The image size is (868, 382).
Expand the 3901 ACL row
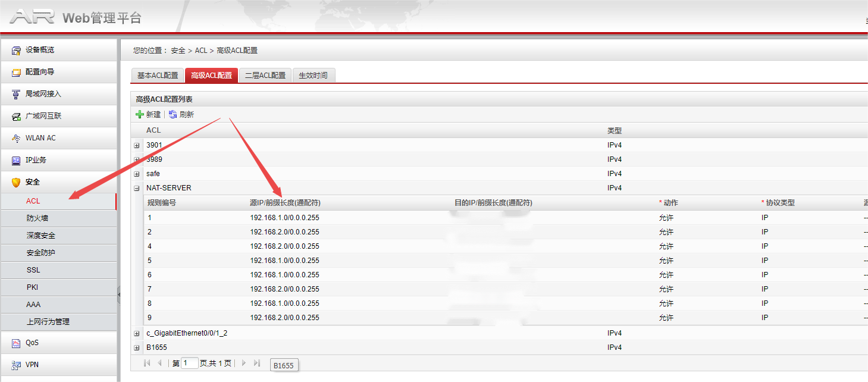pyautogui.click(x=137, y=145)
